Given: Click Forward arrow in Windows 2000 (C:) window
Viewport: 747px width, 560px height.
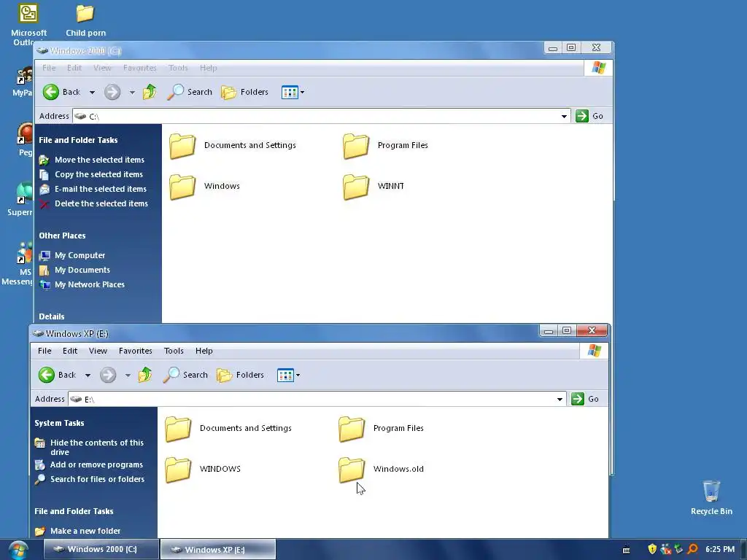Looking at the screenshot, I should tap(112, 92).
